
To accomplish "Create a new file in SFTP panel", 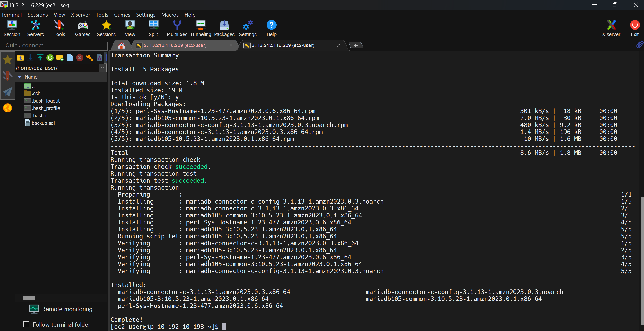I will click(70, 58).
